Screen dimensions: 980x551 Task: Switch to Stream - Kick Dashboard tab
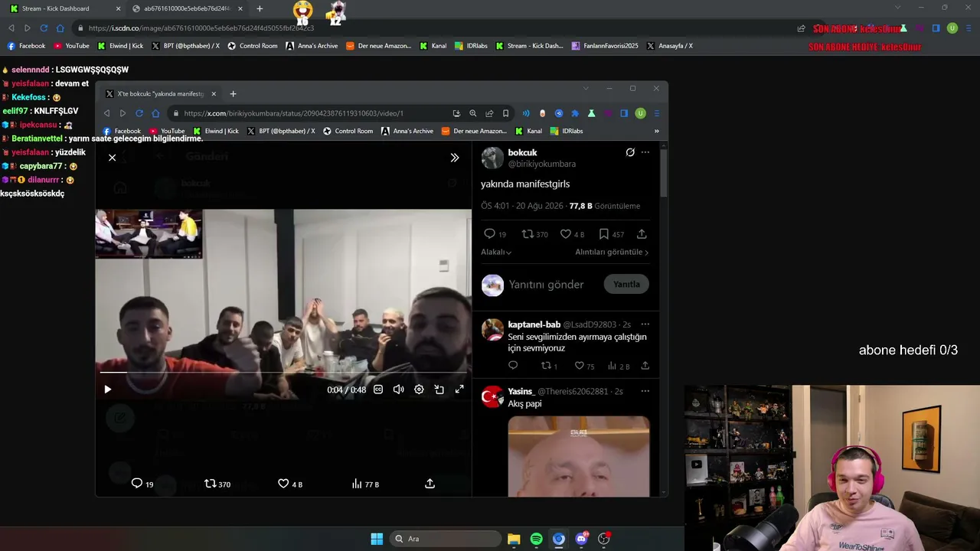point(64,8)
